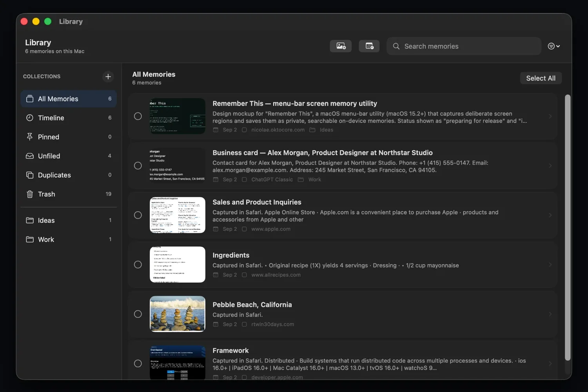Focus the Search memories field
Viewport: 588px width, 392px height.
tap(464, 46)
